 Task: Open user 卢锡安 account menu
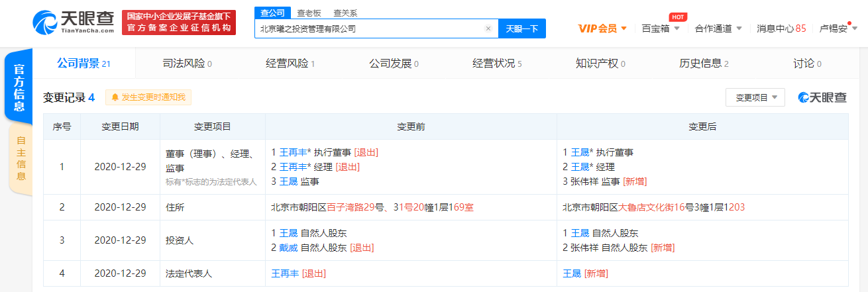[x=838, y=28]
